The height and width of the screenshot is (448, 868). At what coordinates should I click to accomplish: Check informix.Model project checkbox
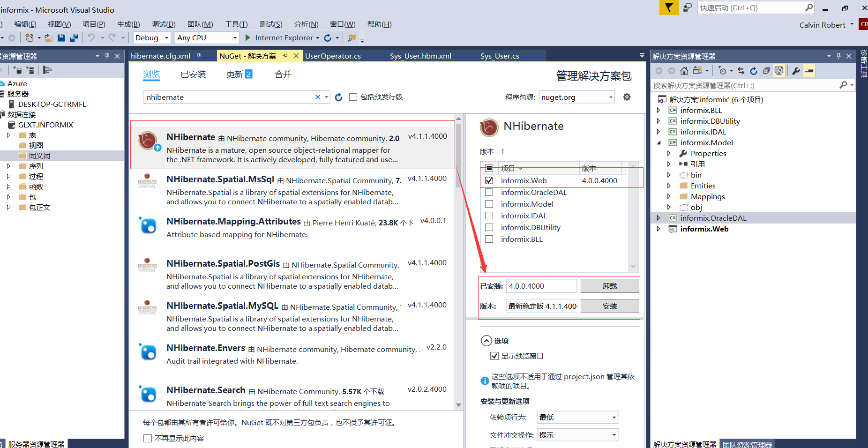(x=489, y=204)
